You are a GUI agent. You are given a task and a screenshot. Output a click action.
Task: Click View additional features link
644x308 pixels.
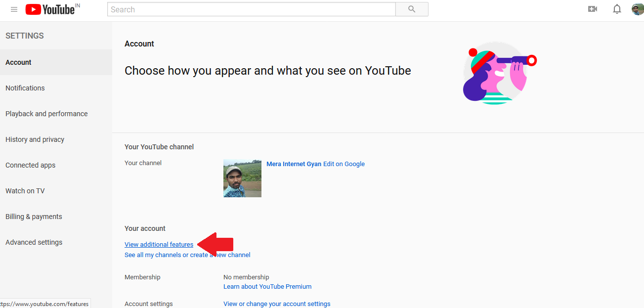click(x=159, y=245)
